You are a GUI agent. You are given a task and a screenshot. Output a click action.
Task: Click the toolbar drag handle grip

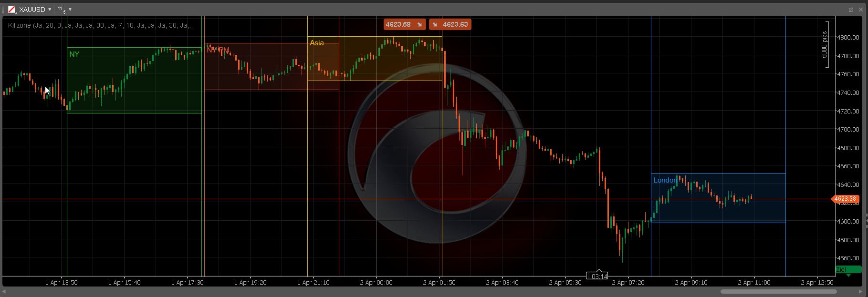3,10
